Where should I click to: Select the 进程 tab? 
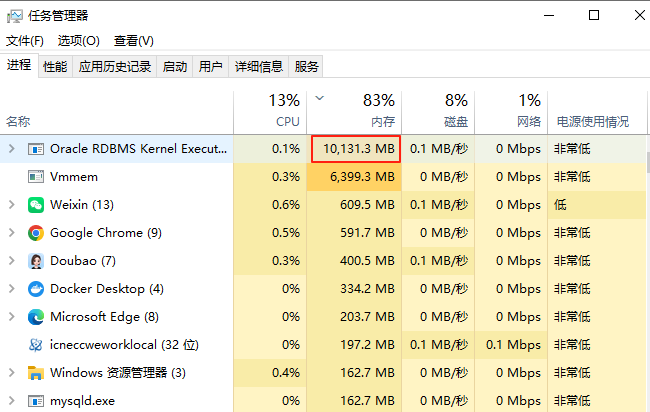click(19, 65)
